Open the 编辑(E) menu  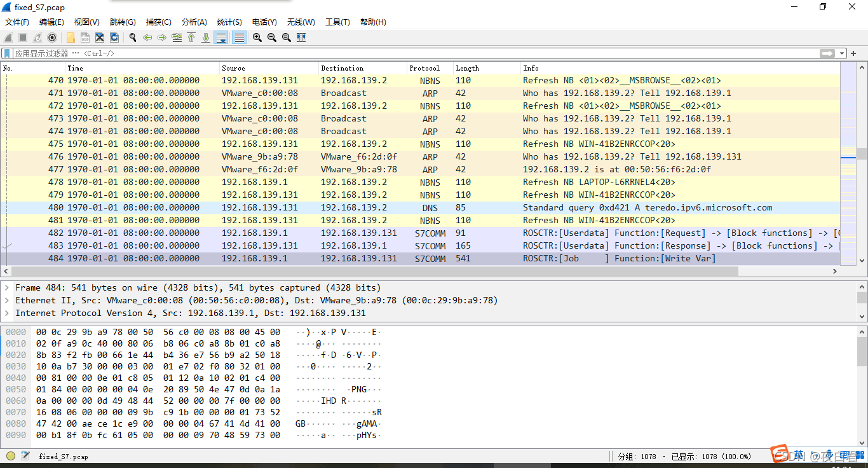(x=51, y=22)
